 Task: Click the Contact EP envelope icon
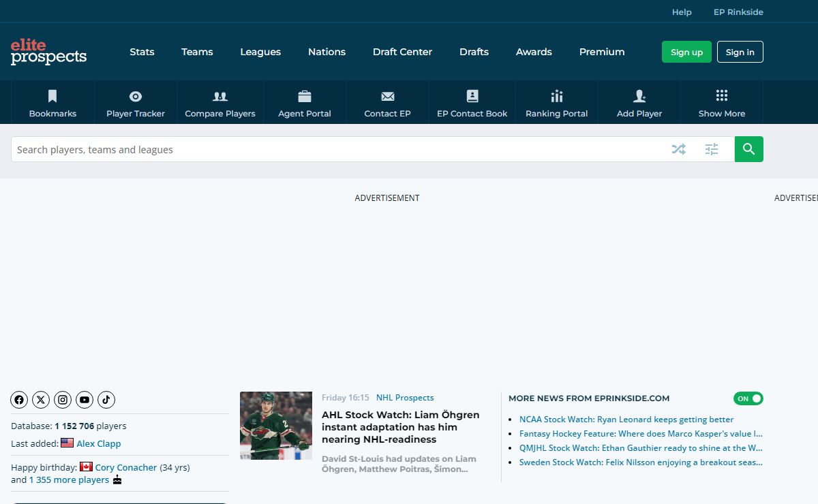pyautogui.click(x=387, y=96)
